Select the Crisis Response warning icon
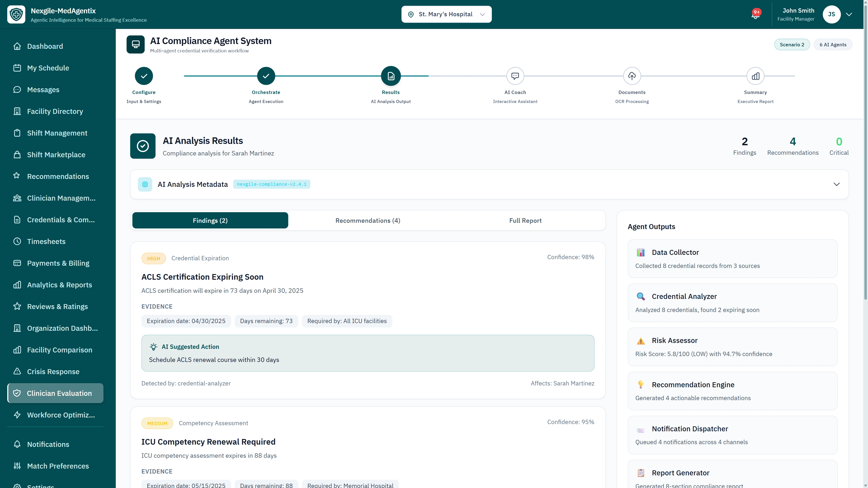 [x=17, y=371]
